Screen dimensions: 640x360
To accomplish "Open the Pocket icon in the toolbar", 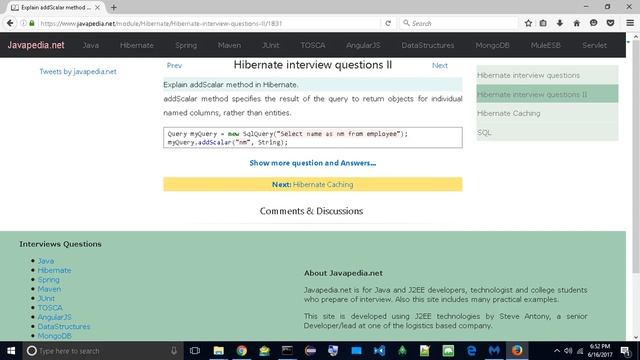I will [x=611, y=23].
